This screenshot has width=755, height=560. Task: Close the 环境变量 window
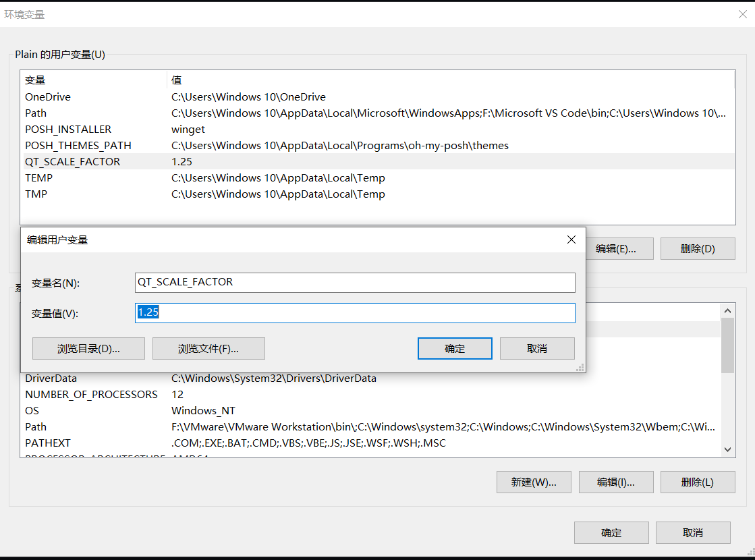(x=742, y=14)
